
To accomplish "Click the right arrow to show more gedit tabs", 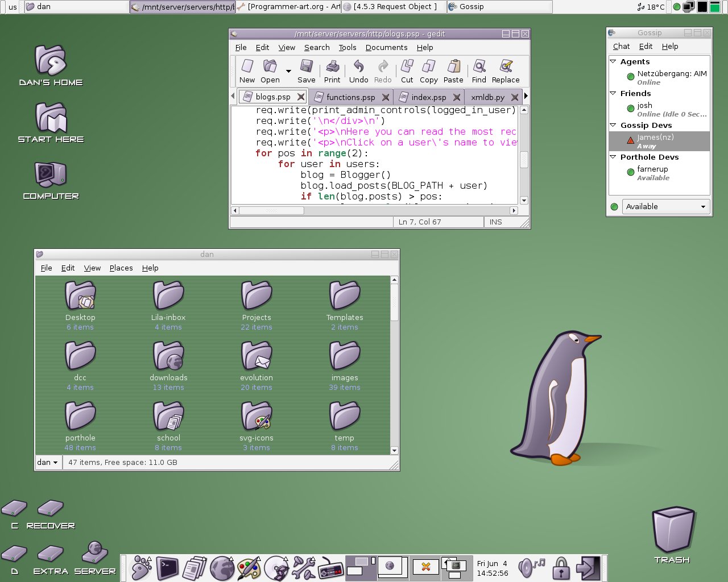I will [526, 96].
